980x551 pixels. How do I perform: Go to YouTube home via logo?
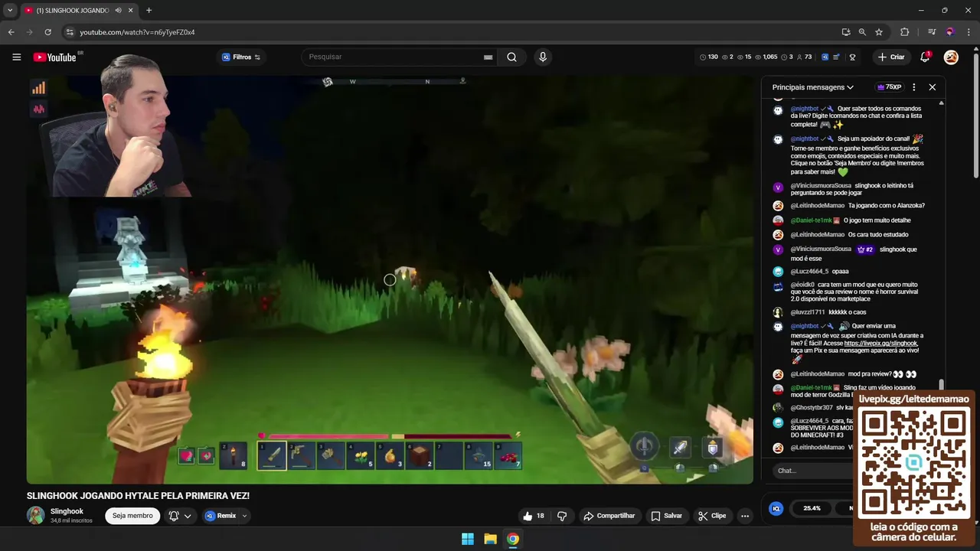click(x=54, y=57)
